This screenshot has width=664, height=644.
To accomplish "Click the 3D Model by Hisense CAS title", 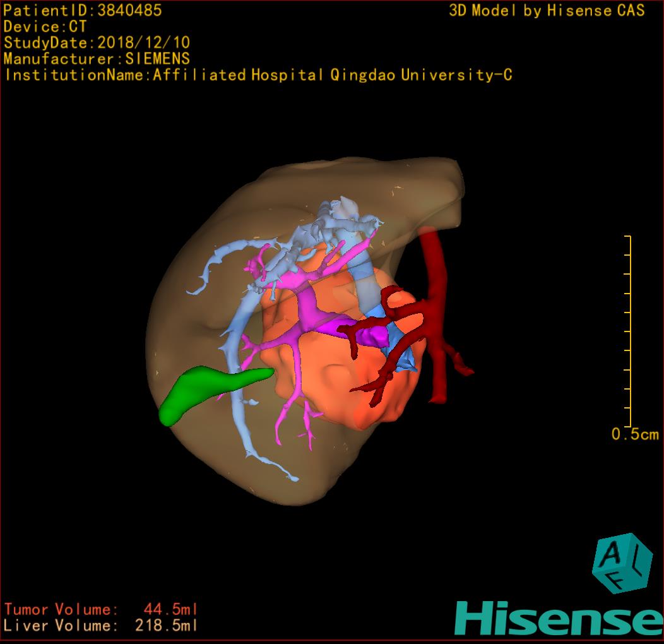I will (547, 11).
